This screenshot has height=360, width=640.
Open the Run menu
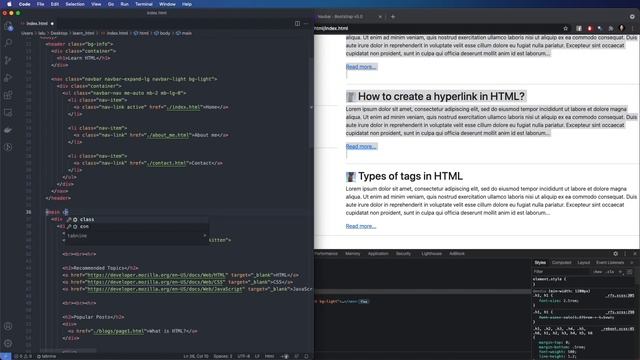click(124, 4)
